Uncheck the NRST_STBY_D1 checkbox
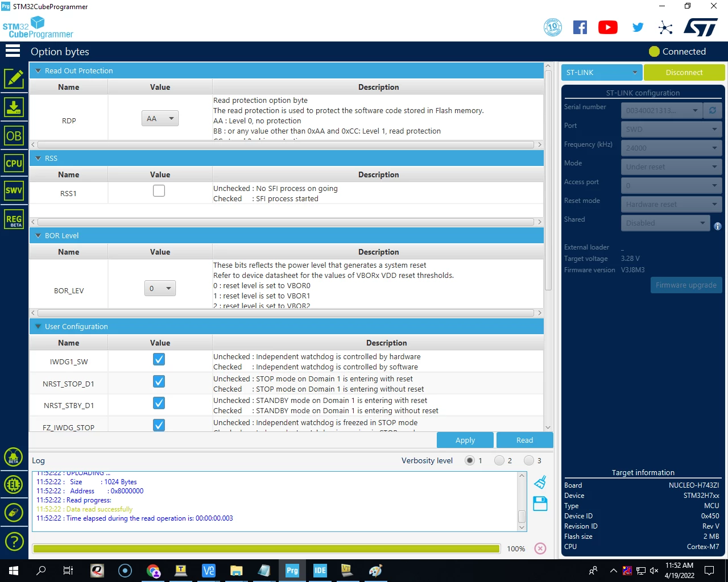The height and width of the screenshot is (582, 728). (159, 403)
